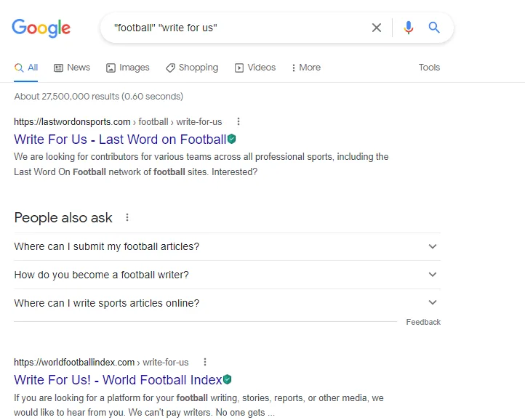
Task: Switch to the Images tab
Action: click(x=127, y=68)
